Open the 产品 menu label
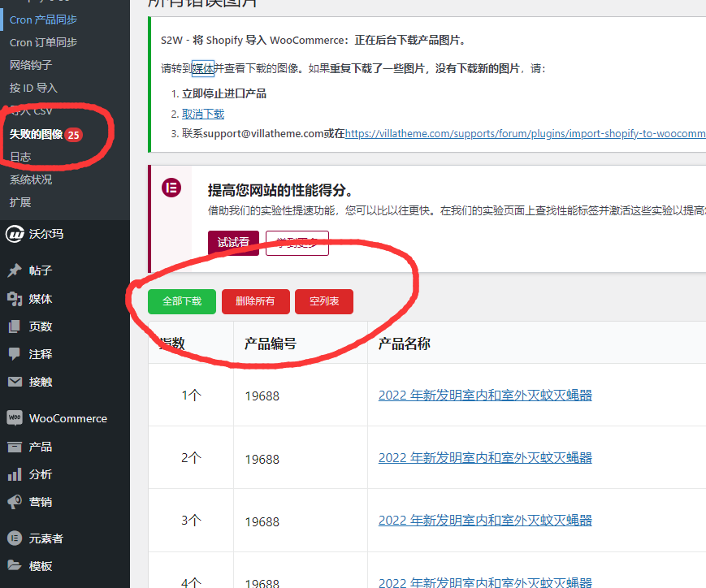The image size is (706, 588). click(x=41, y=447)
